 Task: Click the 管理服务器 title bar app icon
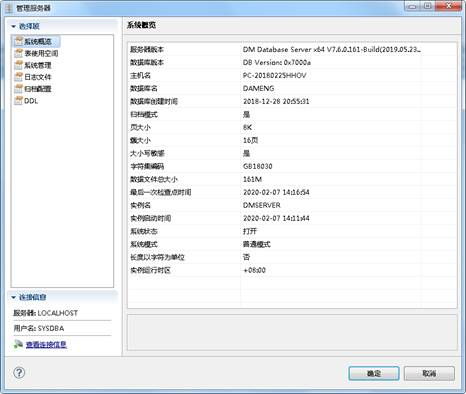[9, 8]
